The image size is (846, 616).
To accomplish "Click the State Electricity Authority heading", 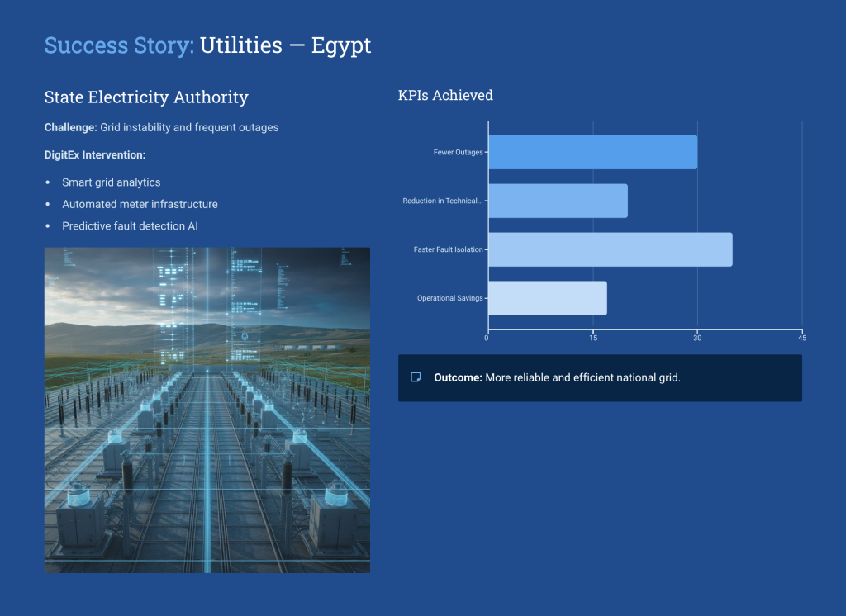I will pos(146,97).
